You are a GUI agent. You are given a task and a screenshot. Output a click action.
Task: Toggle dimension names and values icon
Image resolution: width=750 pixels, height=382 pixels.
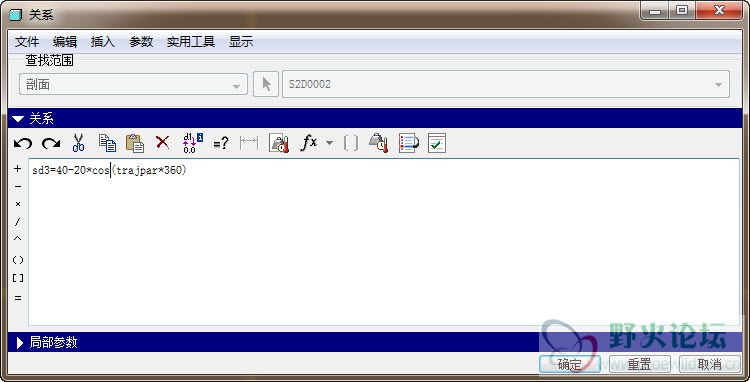(192, 143)
